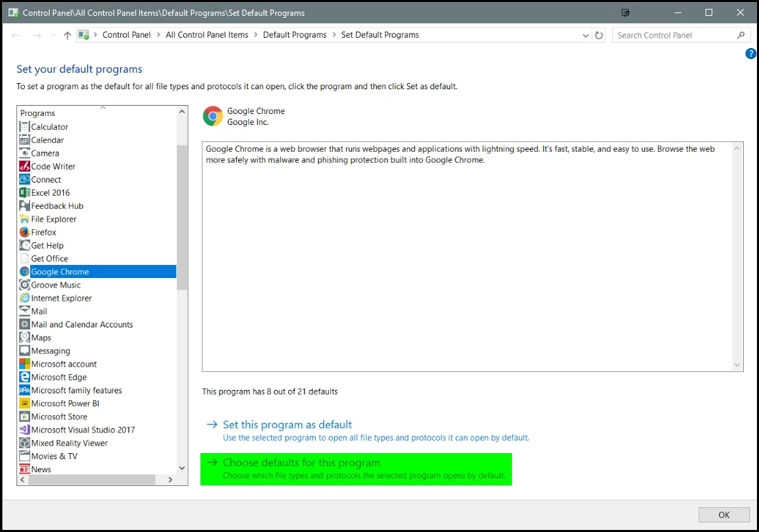Click Programs list horizontal scroll left arrow

tap(22, 480)
